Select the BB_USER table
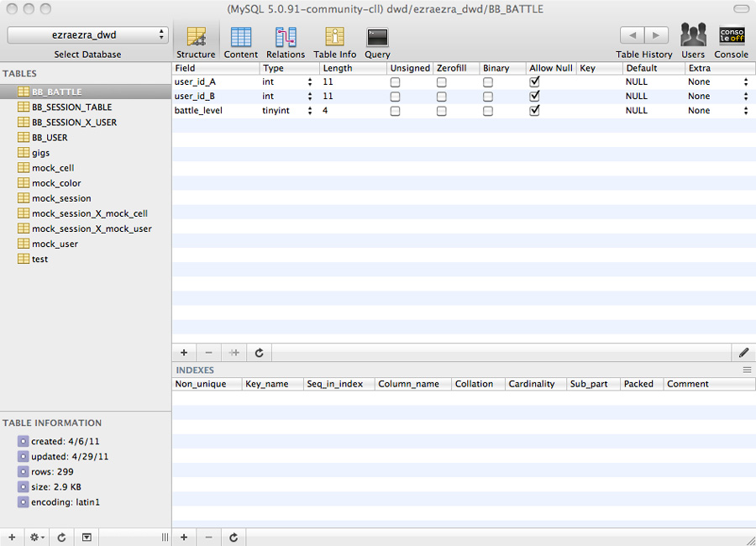Image resolution: width=756 pixels, height=546 pixels. (x=50, y=138)
